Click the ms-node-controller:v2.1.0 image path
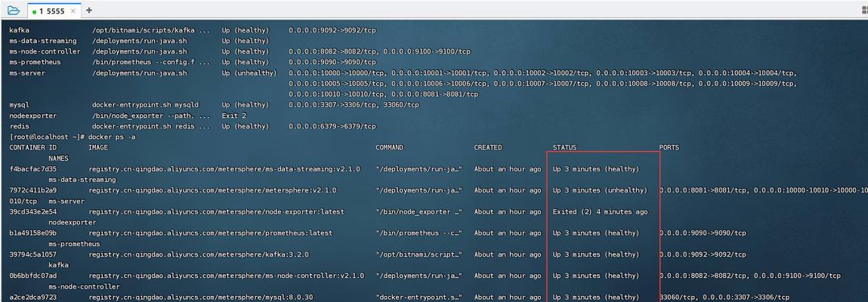This screenshot has height=302, width=868. [227, 276]
